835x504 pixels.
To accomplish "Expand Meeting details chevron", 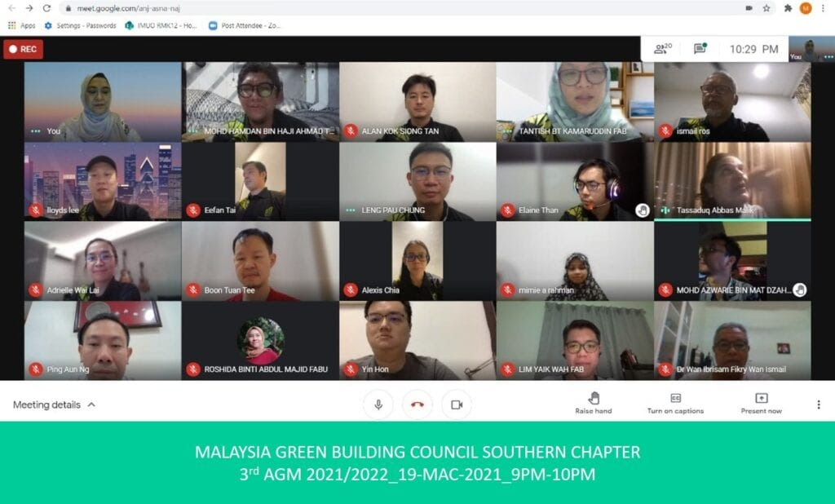I will point(91,405).
